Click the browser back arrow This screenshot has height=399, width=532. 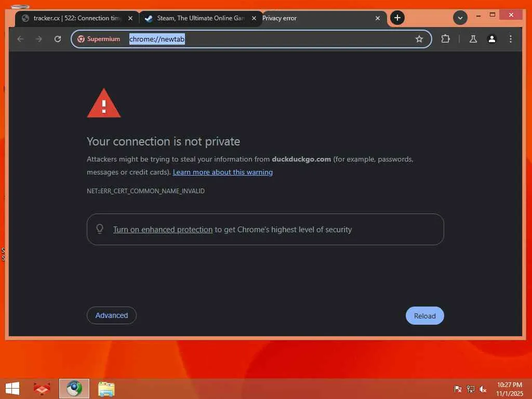20,39
